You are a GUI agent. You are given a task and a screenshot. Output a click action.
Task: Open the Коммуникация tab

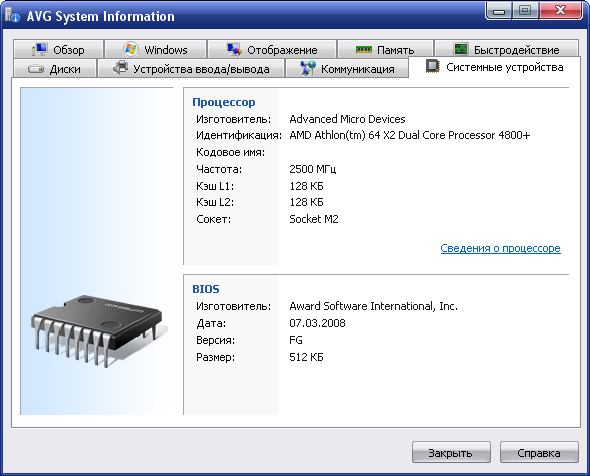point(347,68)
